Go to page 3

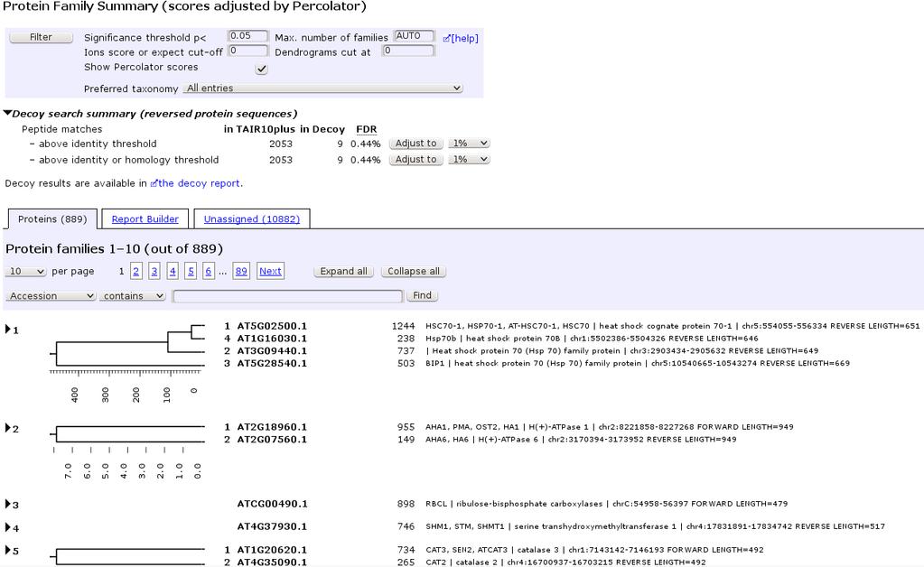[154, 271]
